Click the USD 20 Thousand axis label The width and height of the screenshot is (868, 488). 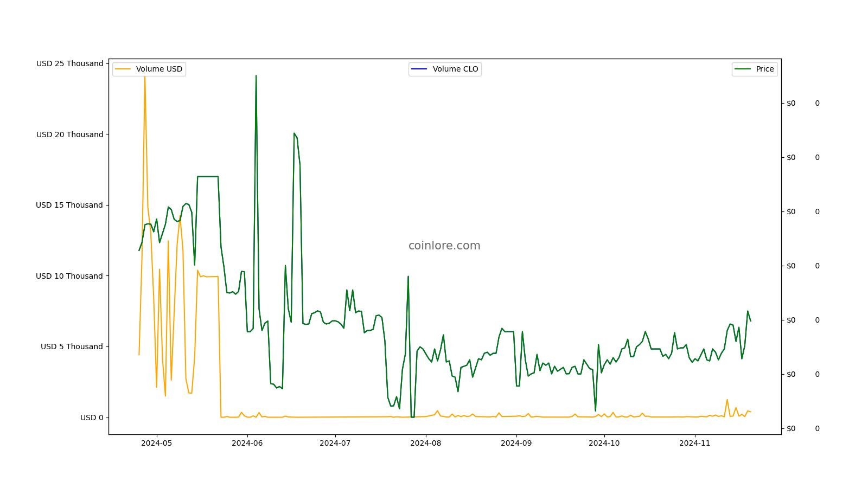click(x=69, y=134)
